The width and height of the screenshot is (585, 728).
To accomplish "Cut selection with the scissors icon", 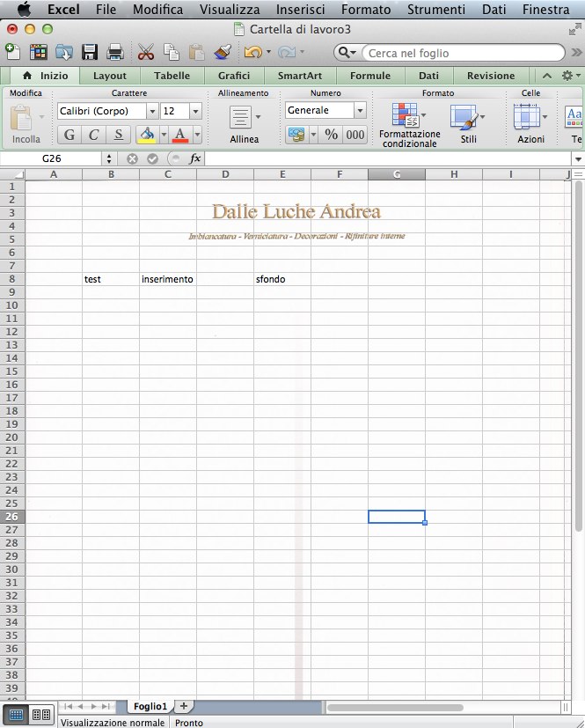I will [x=146, y=52].
